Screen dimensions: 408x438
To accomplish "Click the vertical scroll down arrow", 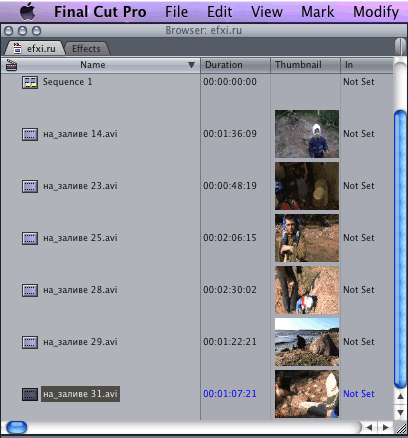I will (x=401, y=413).
